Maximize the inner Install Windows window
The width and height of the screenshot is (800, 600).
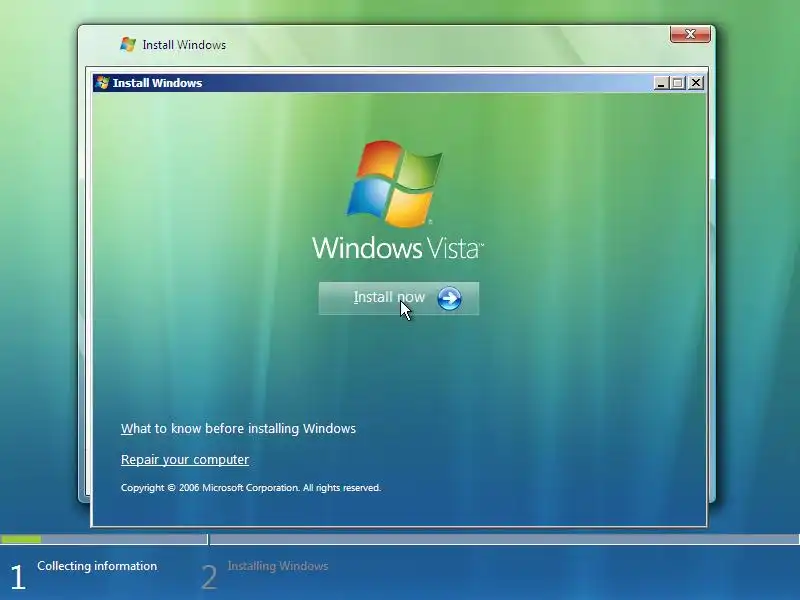click(678, 83)
